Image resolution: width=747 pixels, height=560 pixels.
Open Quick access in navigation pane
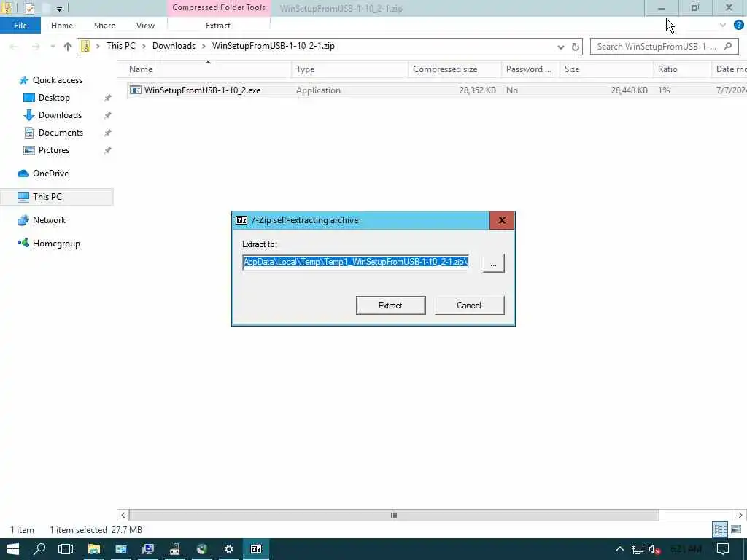[57, 80]
